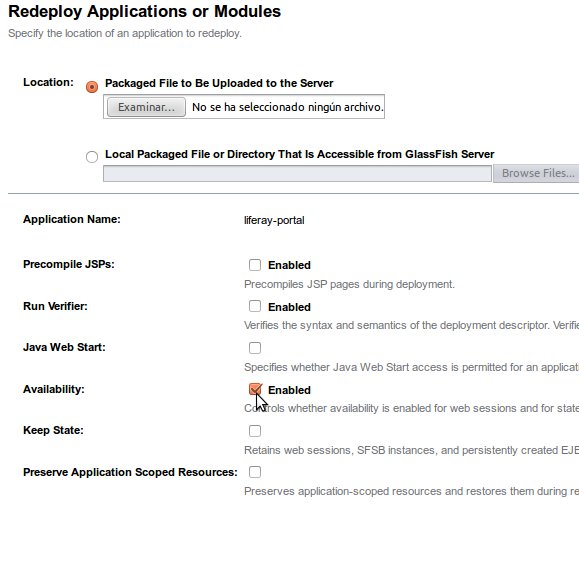Click the liferay-portal application name text

[274, 220]
